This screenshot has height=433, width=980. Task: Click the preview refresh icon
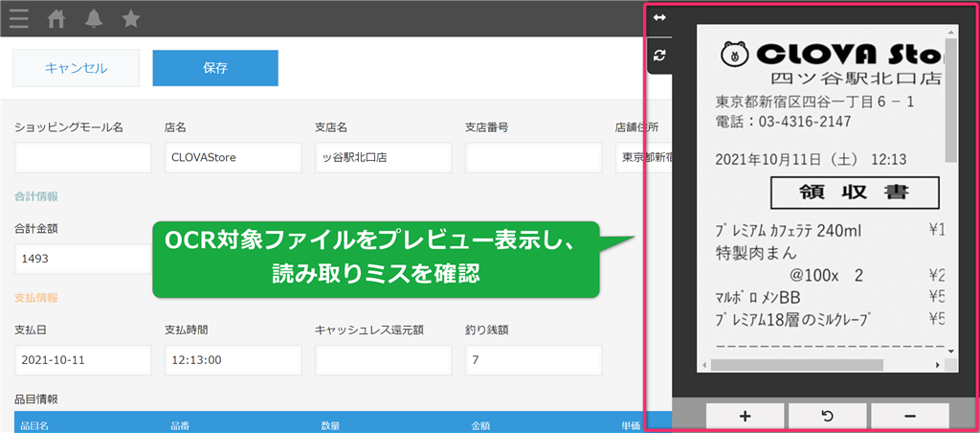[659, 56]
